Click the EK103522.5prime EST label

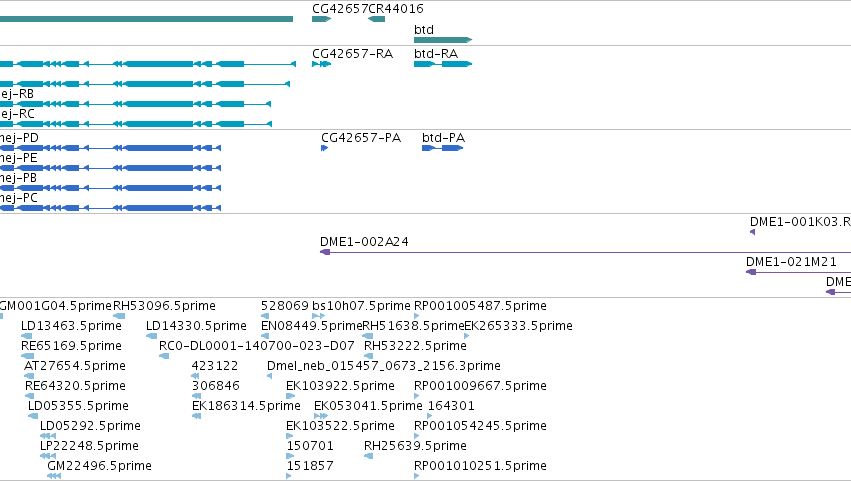click(340, 426)
